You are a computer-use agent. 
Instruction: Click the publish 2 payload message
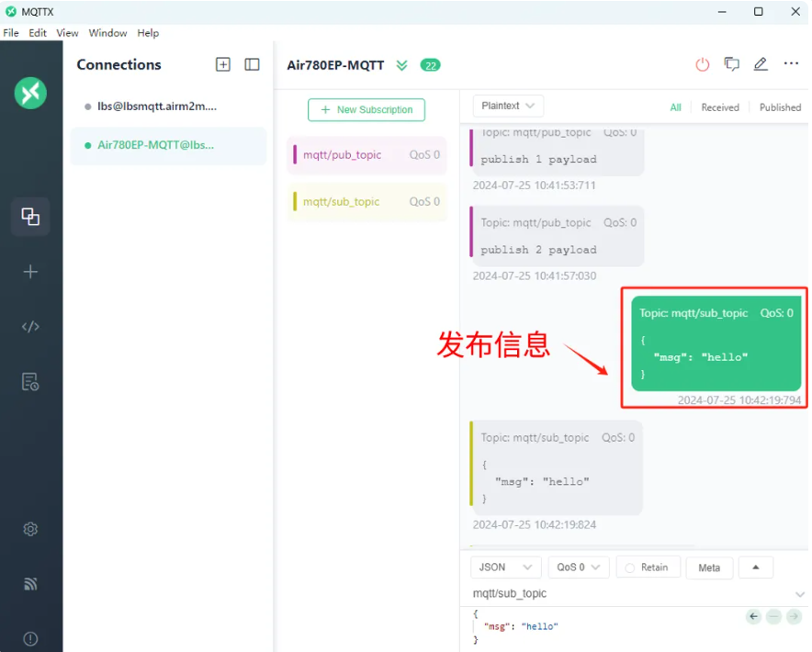click(557, 236)
